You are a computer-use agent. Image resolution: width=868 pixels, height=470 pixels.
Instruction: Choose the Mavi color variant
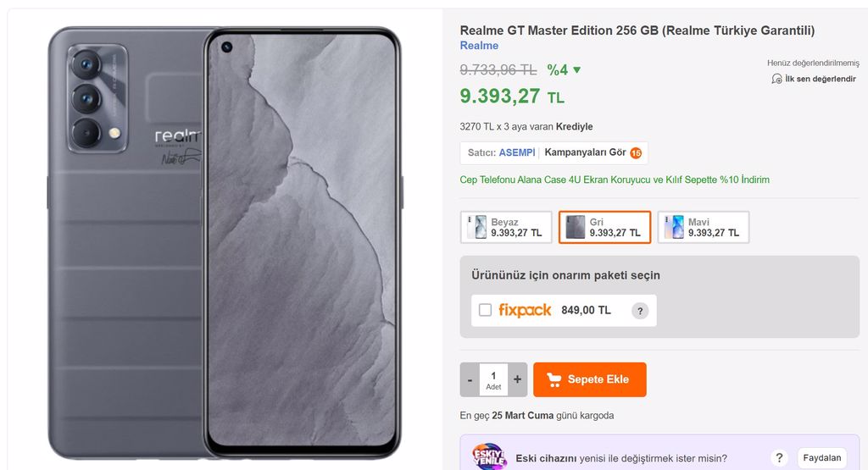coord(703,227)
